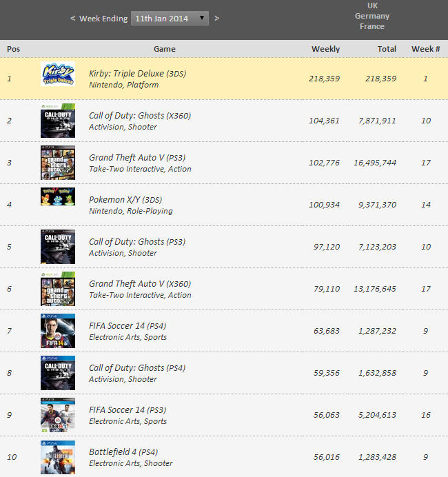This screenshot has height=477, width=448.
Task: Click the Game column header
Action: 165,49
